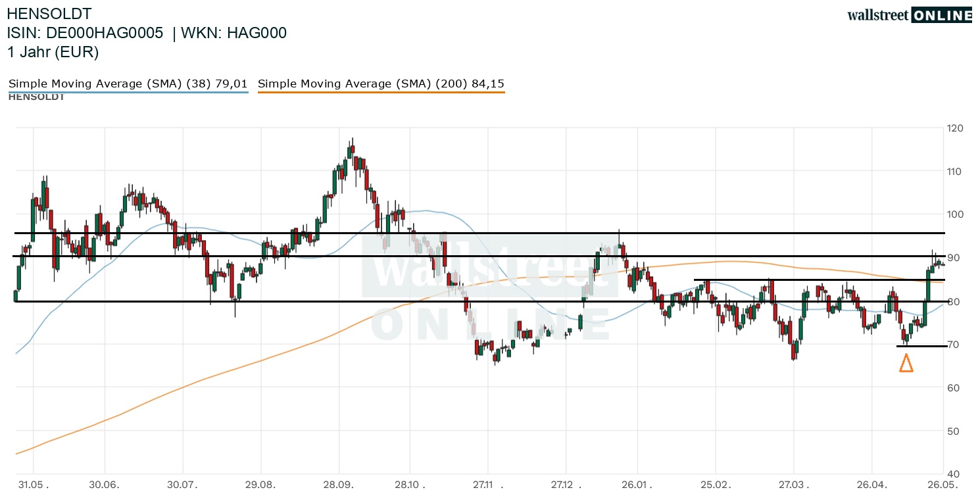This screenshot has height=490, width=980.
Task: Click the wallstreet ONLINE logo
Action: 910,15
